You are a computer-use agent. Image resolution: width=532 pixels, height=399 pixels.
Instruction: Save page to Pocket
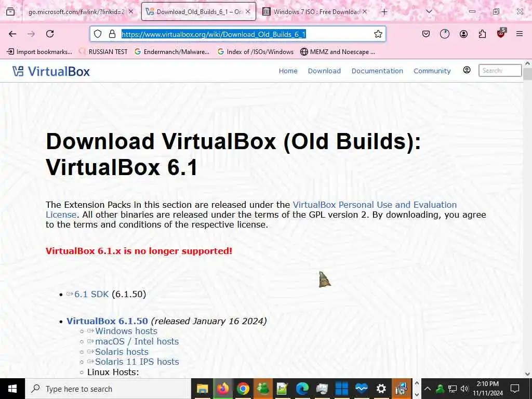426,34
